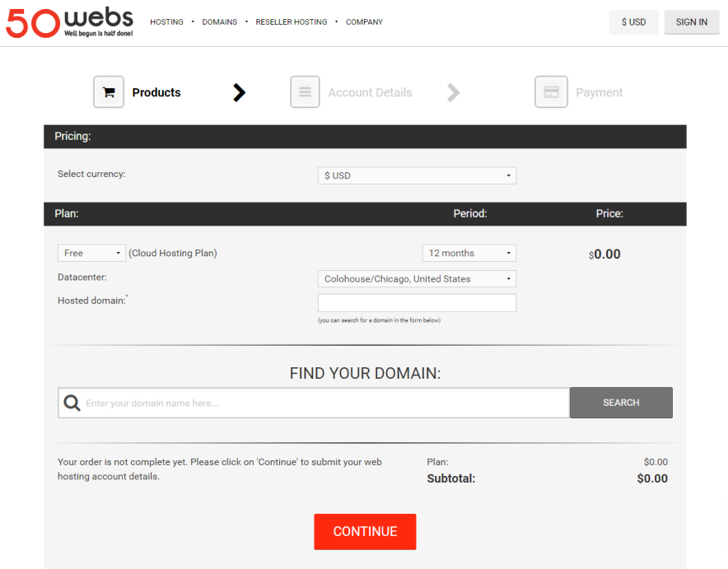Open the 12 months period dropdown
The image size is (728, 569).
point(469,253)
